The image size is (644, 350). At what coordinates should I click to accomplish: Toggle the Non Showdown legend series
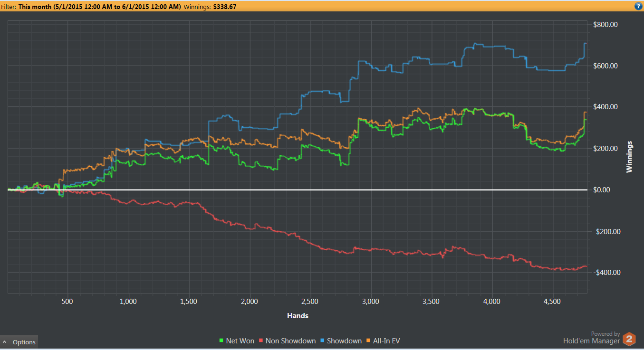pyautogui.click(x=287, y=341)
